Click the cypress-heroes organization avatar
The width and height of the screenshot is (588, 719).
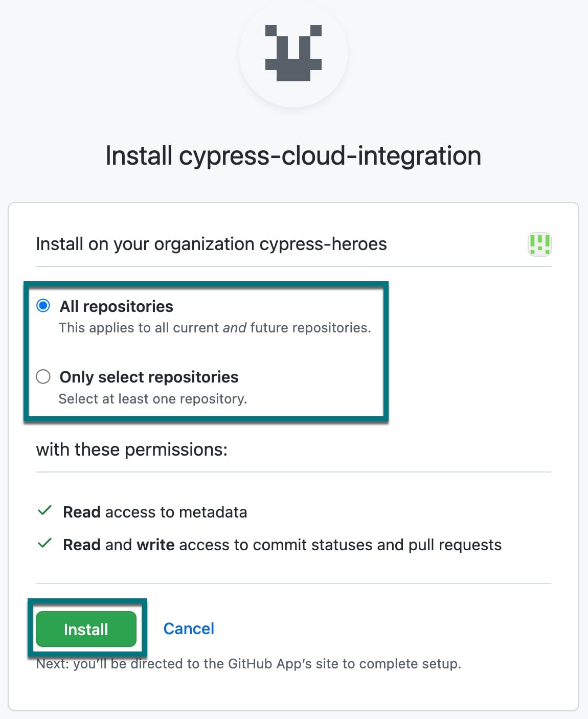tap(540, 244)
